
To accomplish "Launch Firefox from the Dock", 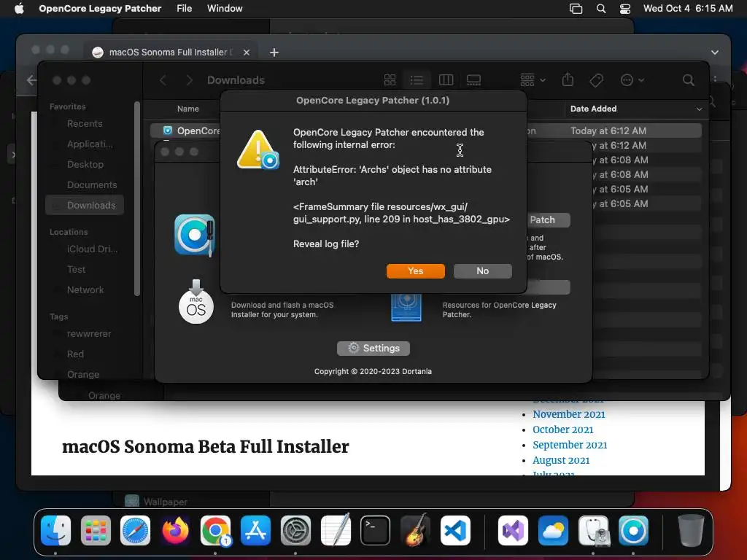I will [x=175, y=530].
